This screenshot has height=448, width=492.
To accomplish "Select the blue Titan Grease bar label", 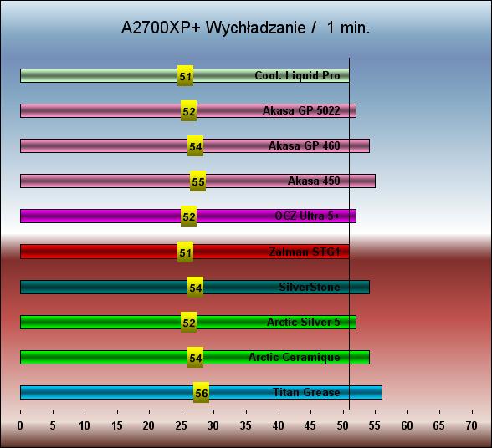I will coord(306,392).
